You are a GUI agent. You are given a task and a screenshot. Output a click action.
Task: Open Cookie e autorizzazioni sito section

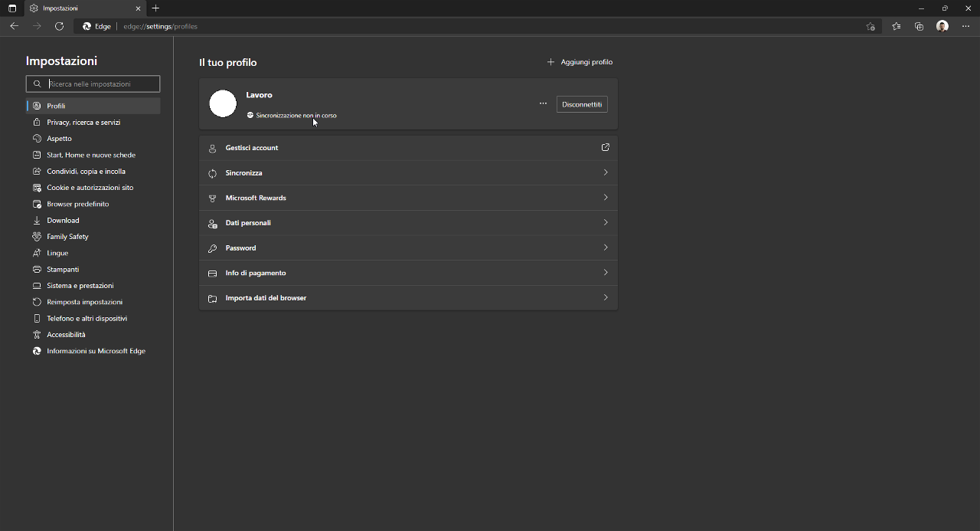pyautogui.click(x=90, y=188)
